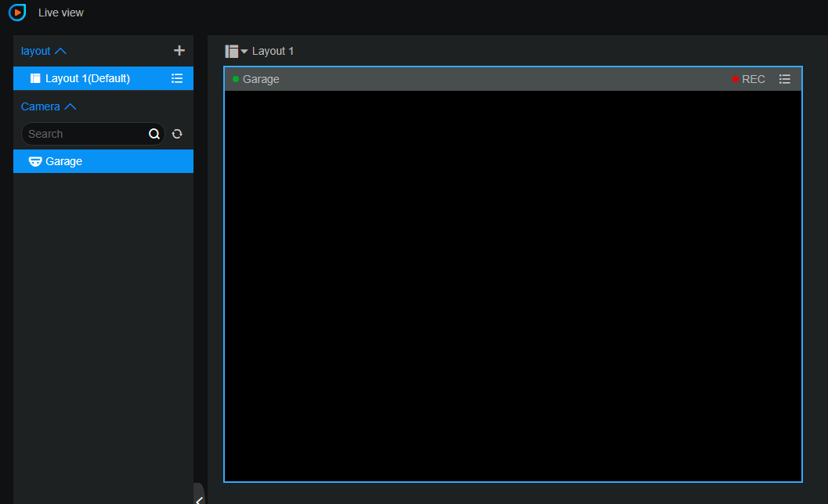Click the Garage video feed area

click(x=513, y=286)
